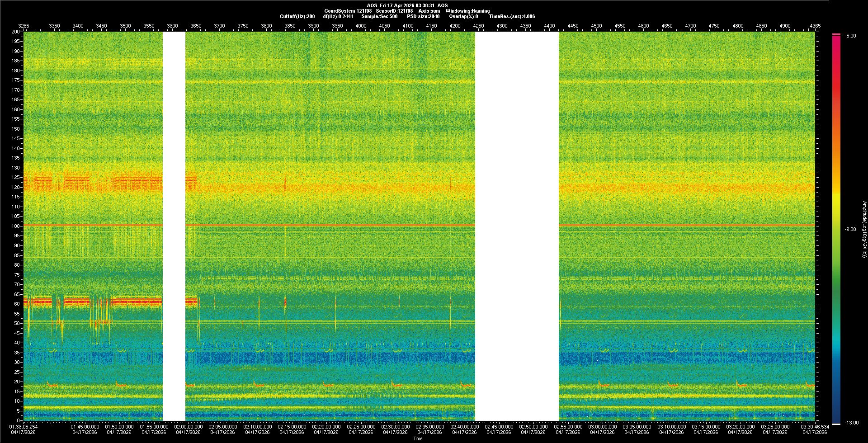Click the 100 Hz frequency axis label

point(16,226)
